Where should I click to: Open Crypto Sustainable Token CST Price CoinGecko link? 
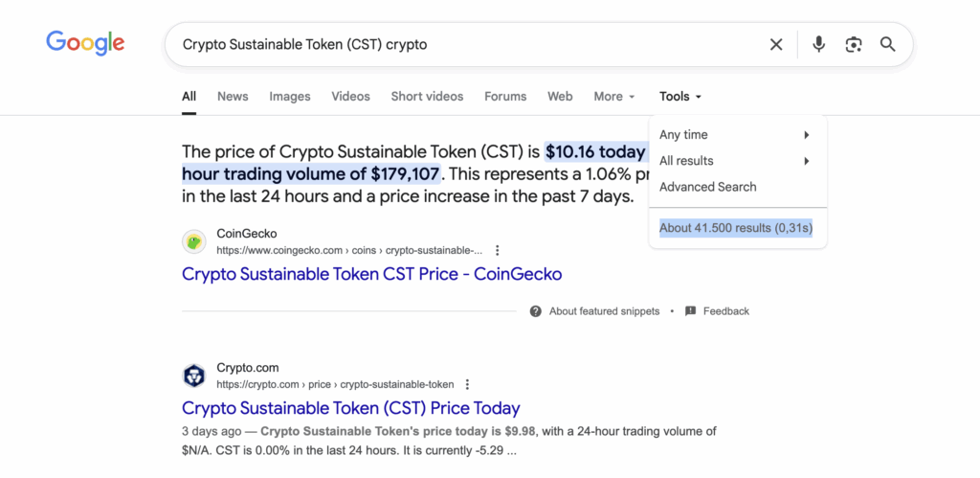point(371,274)
